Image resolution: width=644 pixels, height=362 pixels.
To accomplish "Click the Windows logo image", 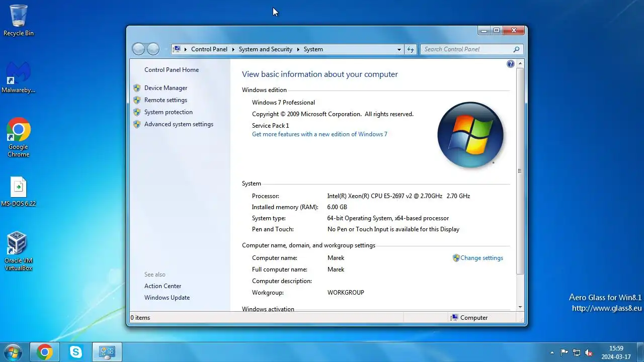I will click(470, 135).
